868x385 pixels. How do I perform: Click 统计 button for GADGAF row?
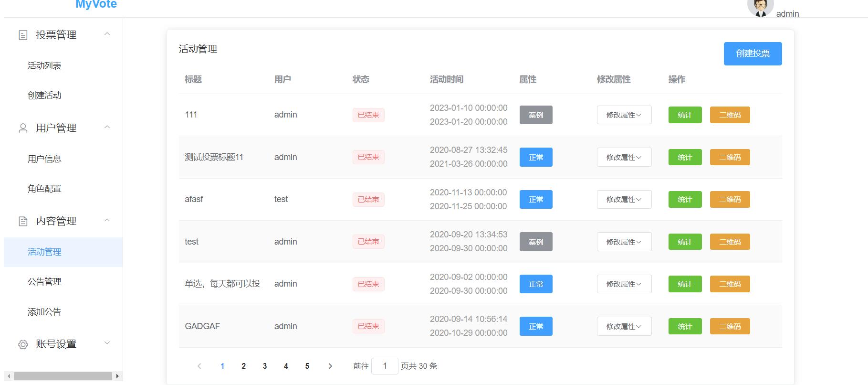685,326
